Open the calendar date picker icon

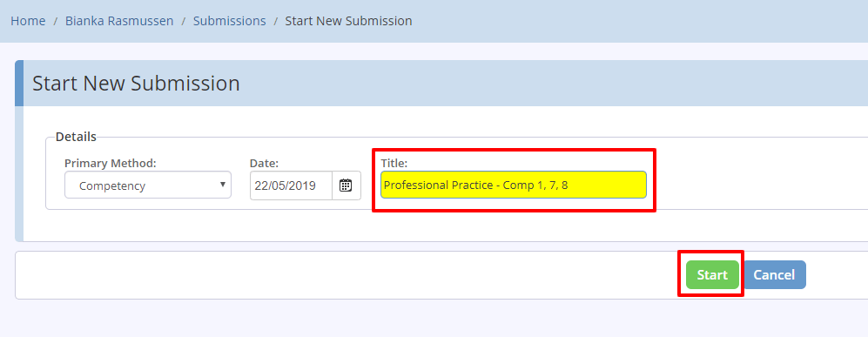[346, 185]
